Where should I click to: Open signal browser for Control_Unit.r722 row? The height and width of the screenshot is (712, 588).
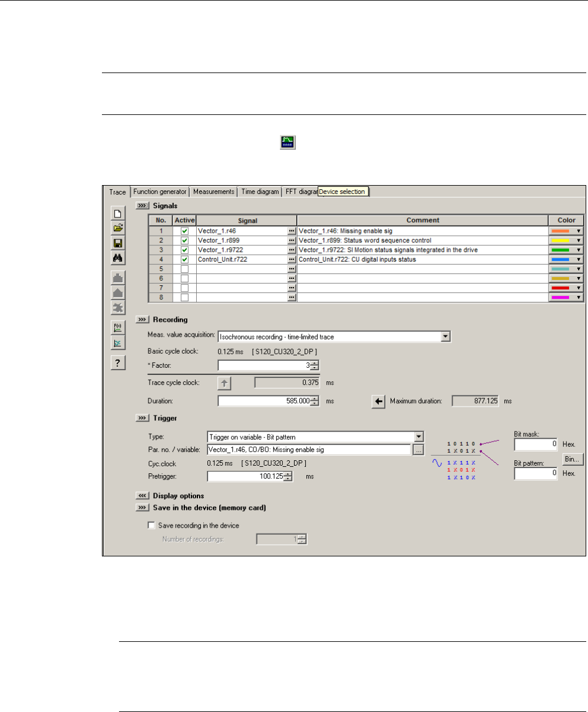pos(292,260)
